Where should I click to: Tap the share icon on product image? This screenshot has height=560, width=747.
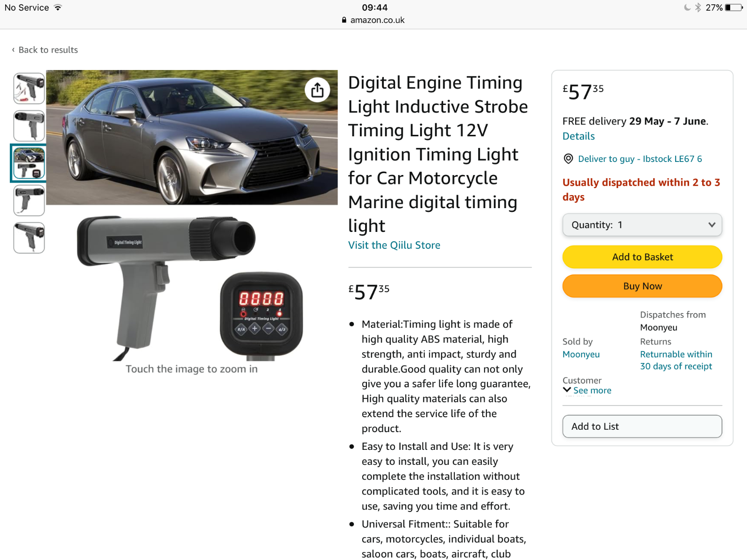(317, 90)
